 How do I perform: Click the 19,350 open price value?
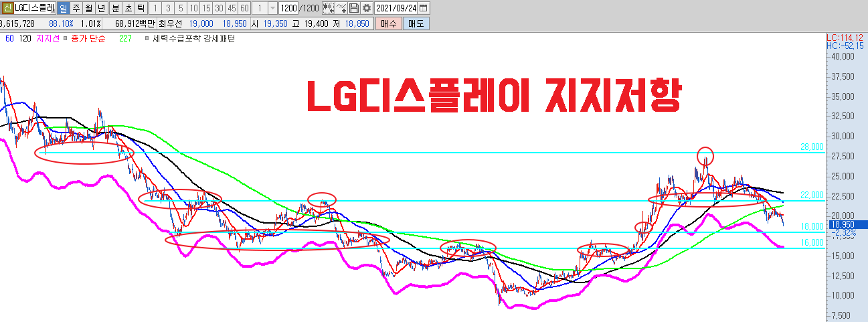tap(274, 23)
